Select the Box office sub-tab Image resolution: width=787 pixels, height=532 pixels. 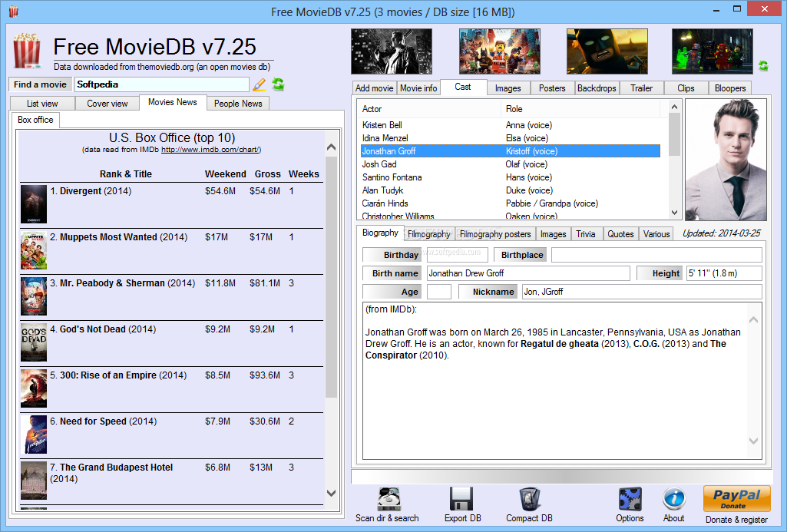coord(35,120)
